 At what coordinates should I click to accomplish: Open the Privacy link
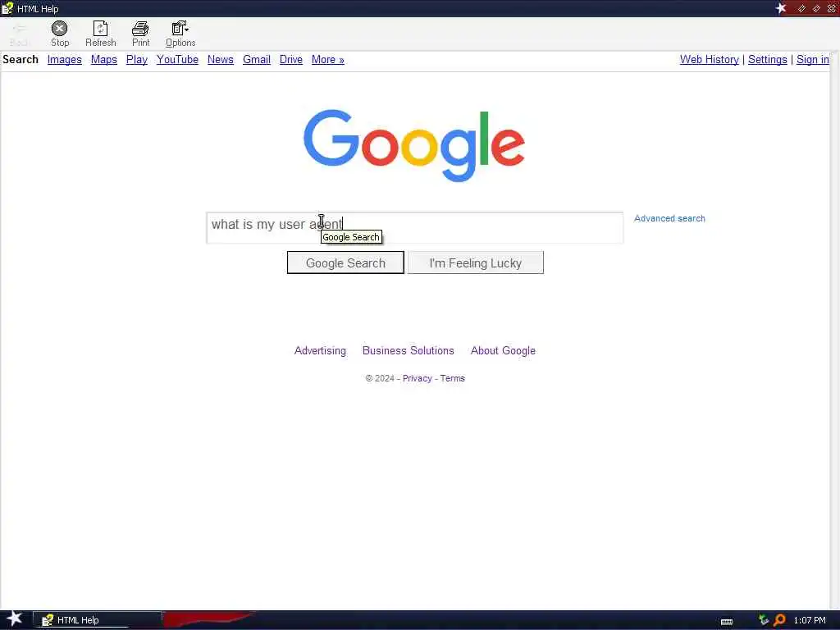tap(417, 378)
